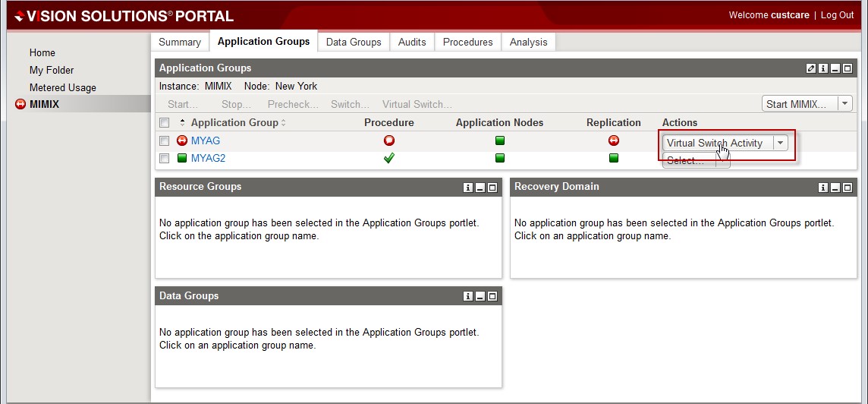This screenshot has height=404, width=868.
Task: Click the MYAG procedure status icon
Action: tap(389, 140)
